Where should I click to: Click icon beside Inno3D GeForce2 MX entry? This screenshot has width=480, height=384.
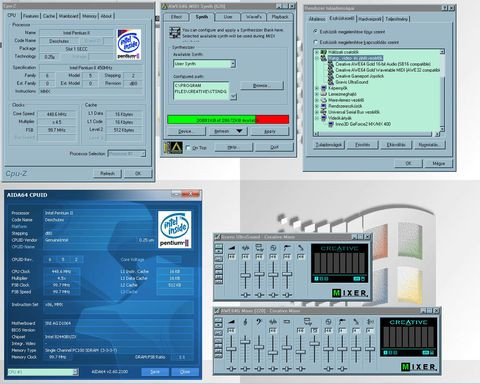pyautogui.click(x=330, y=124)
